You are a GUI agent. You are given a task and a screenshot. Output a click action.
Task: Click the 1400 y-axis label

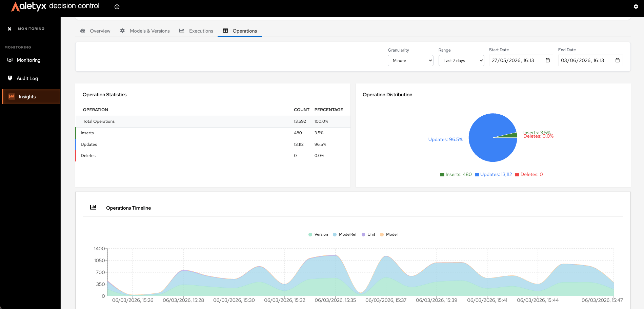click(99, 249)
